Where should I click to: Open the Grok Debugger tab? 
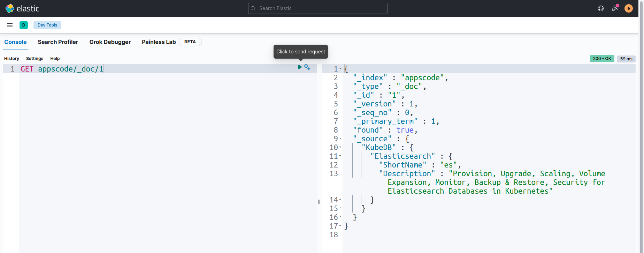coord(110,42)
